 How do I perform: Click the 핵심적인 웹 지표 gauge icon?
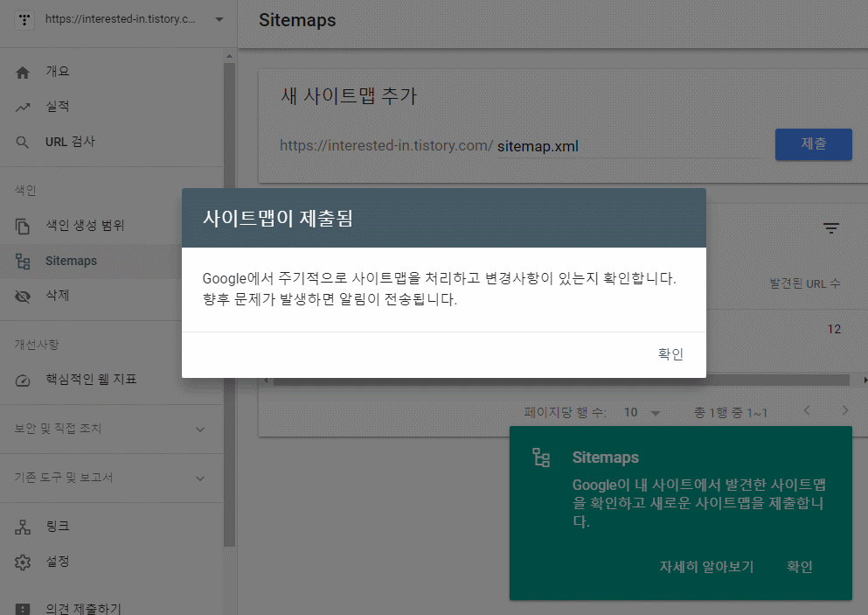click(23, 380)
